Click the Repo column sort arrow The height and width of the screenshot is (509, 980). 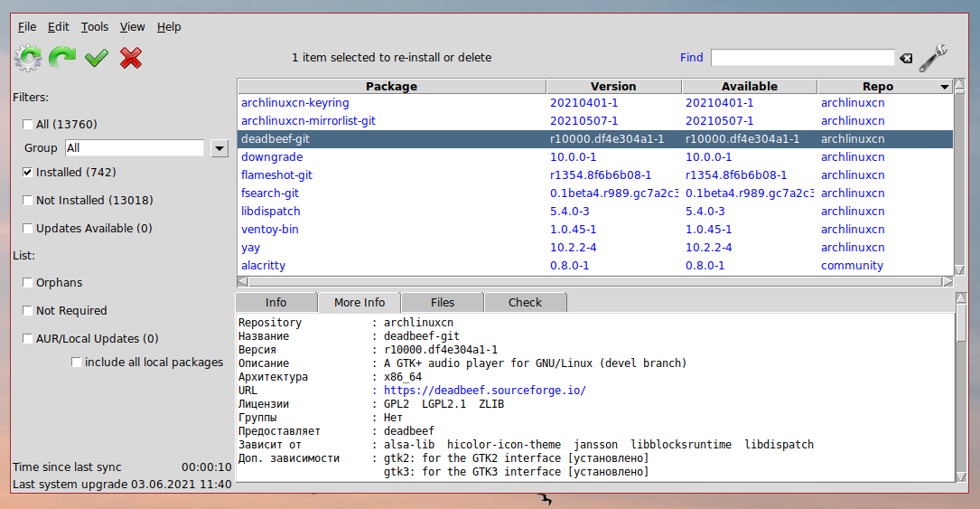(x=945, y=87)
